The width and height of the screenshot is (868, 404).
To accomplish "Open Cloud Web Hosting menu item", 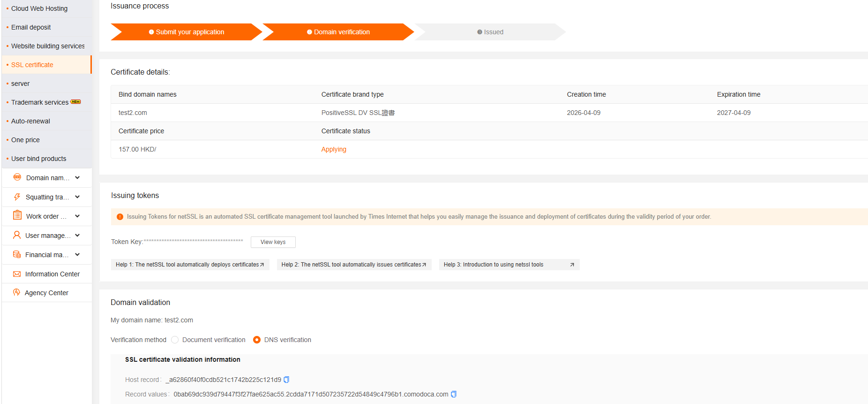I will [39, 8].
